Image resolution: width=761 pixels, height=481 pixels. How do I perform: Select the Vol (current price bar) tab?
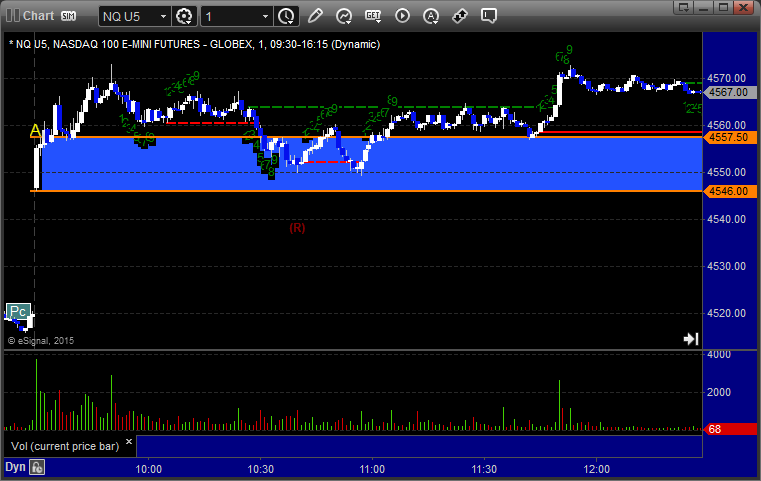pos(65,446)
